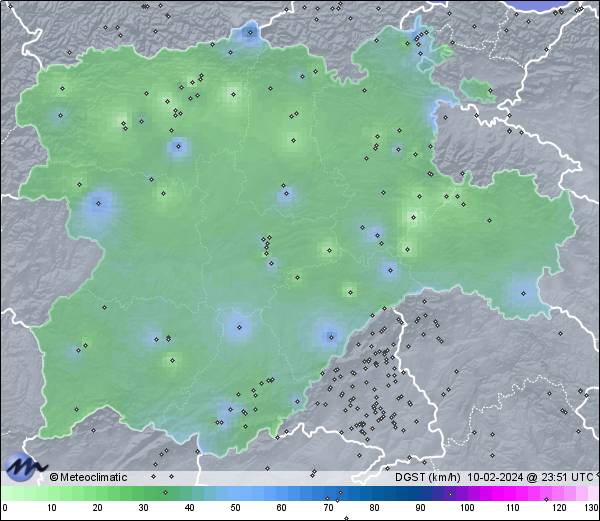Pick the light blue color above 50 on scale

(236, 493)
